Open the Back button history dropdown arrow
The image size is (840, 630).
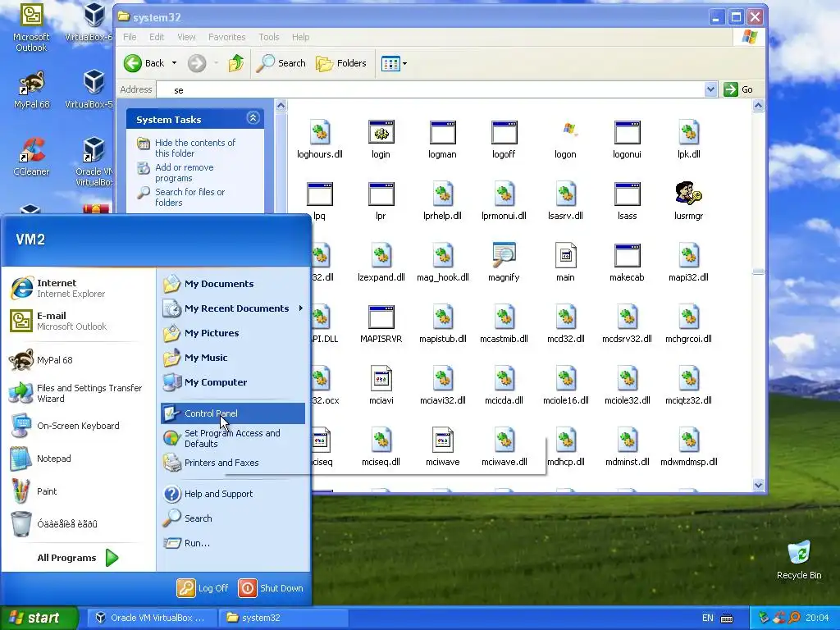[x=174, y=63]
